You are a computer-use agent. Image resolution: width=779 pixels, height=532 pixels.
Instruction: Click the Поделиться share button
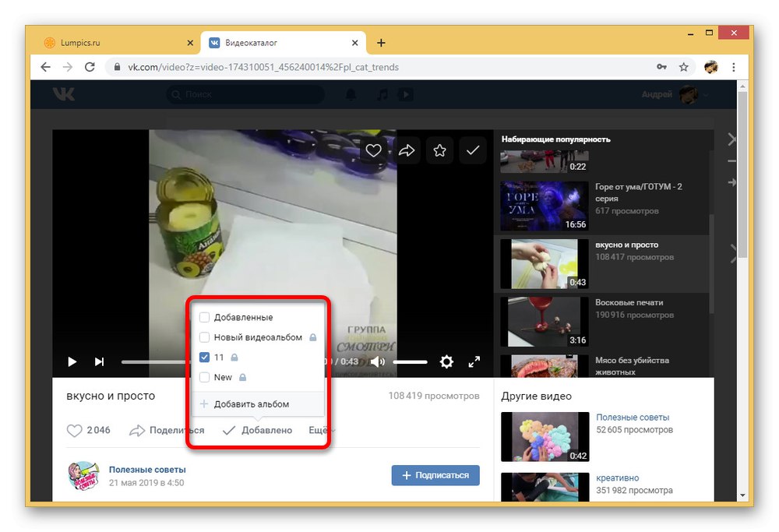[x=167, y=430]
